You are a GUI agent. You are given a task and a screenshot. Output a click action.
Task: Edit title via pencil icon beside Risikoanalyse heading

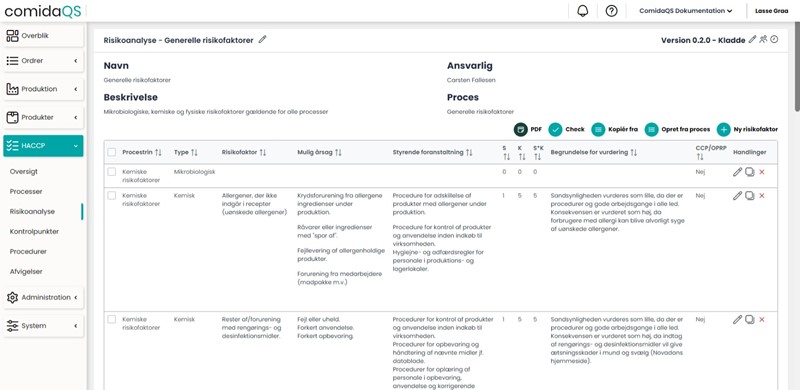click(x=262, y=39)
